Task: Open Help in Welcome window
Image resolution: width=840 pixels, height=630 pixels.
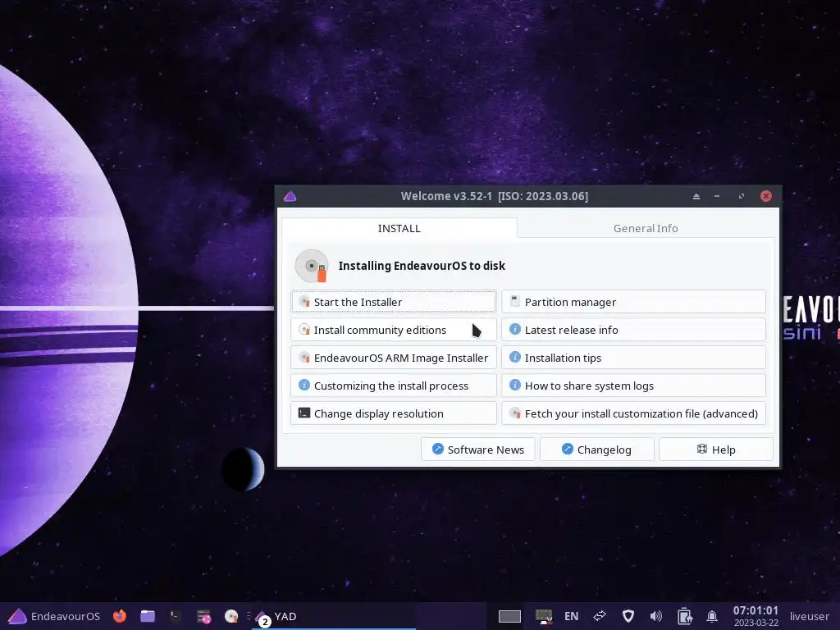Action: click(x=715, y=449)
